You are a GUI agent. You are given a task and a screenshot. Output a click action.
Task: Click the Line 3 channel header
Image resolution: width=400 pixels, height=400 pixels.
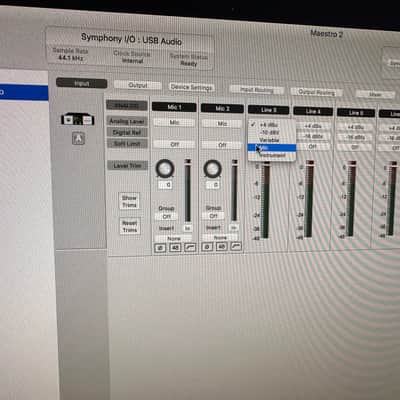point(268,110)
